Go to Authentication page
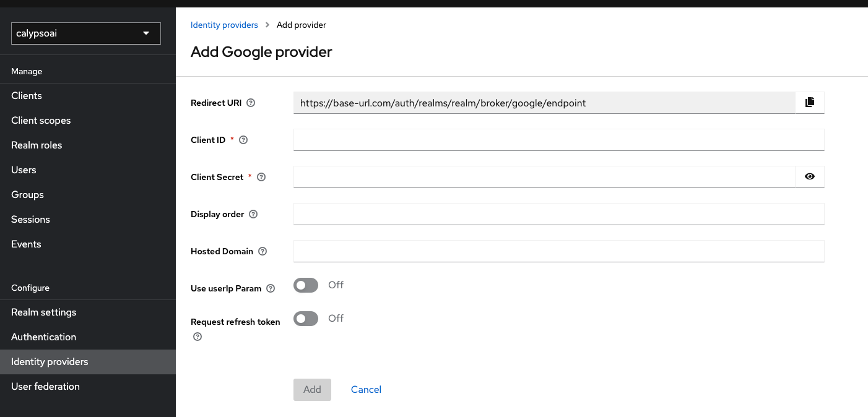Viewport: 868px width, 417px height. 88,337
